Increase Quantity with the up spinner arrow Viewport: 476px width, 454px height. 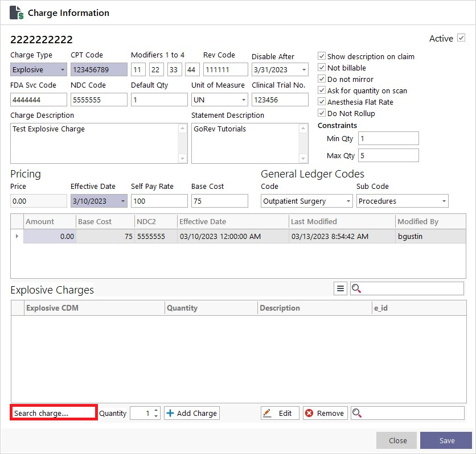(x=156, y=410)
